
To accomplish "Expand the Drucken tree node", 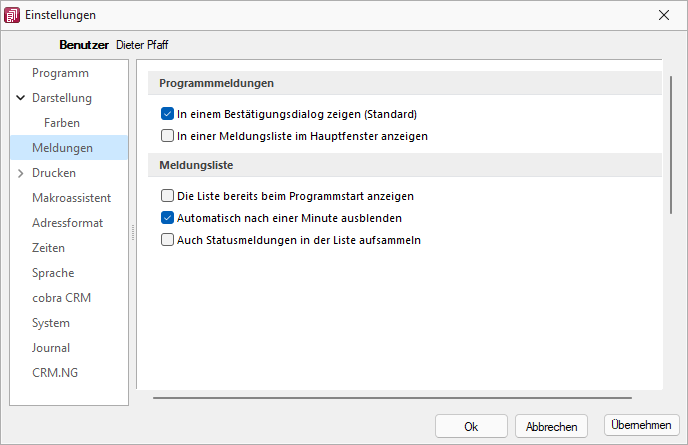I will click(21, 173).
